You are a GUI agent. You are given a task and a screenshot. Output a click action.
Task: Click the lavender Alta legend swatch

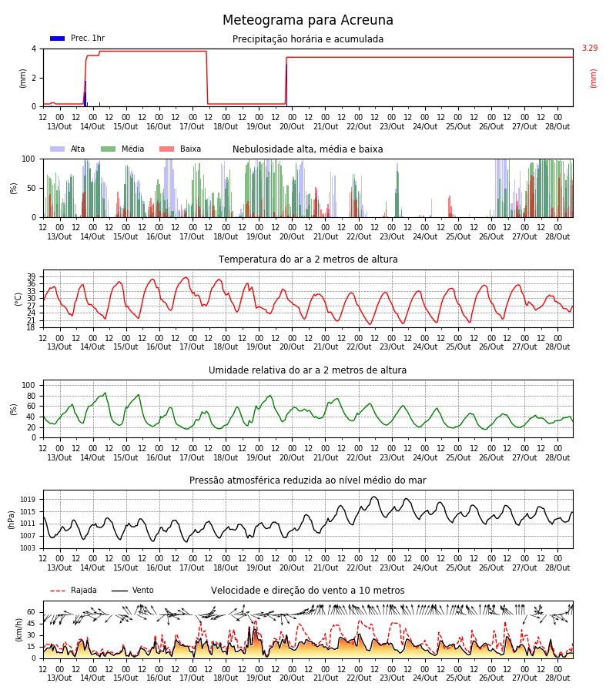coord(58,149)
